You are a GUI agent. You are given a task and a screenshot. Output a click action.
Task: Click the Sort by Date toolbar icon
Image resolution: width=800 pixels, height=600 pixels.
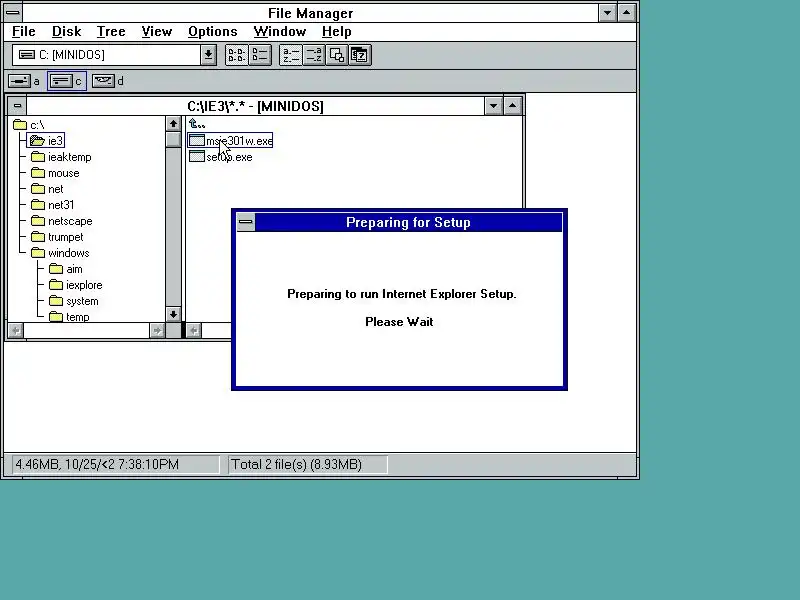point(360,55)
